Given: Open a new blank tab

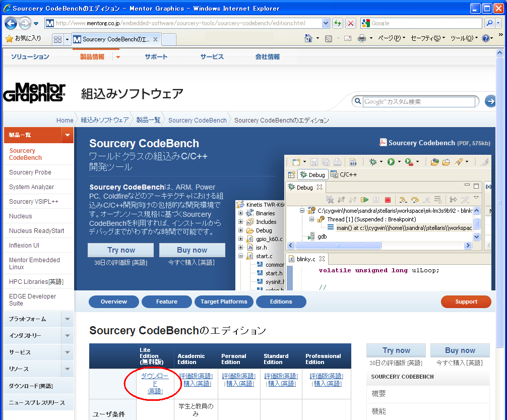Looking at the screenshot, I should 169,39.
